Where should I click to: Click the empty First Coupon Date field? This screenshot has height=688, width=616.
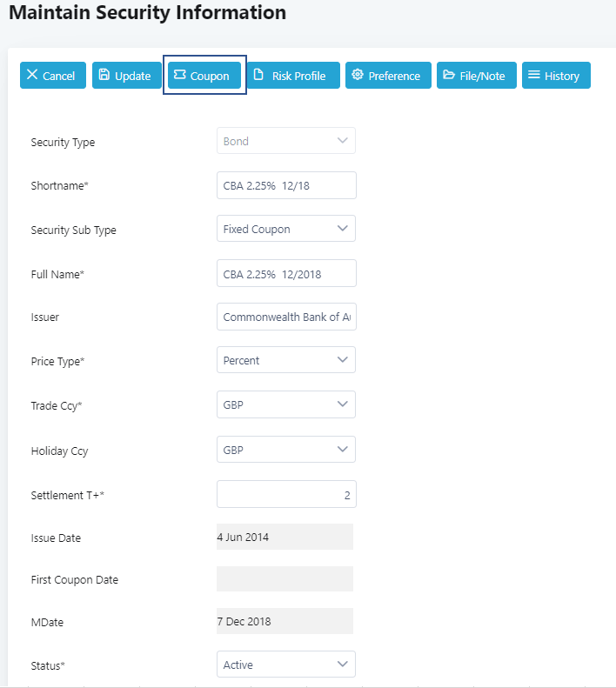point(285,579)
